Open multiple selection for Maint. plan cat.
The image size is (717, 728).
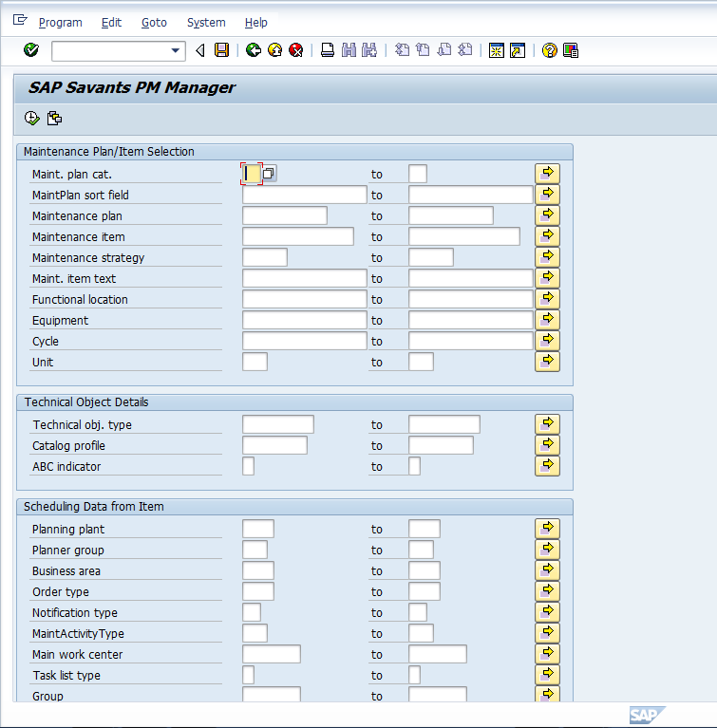[547, 174]
